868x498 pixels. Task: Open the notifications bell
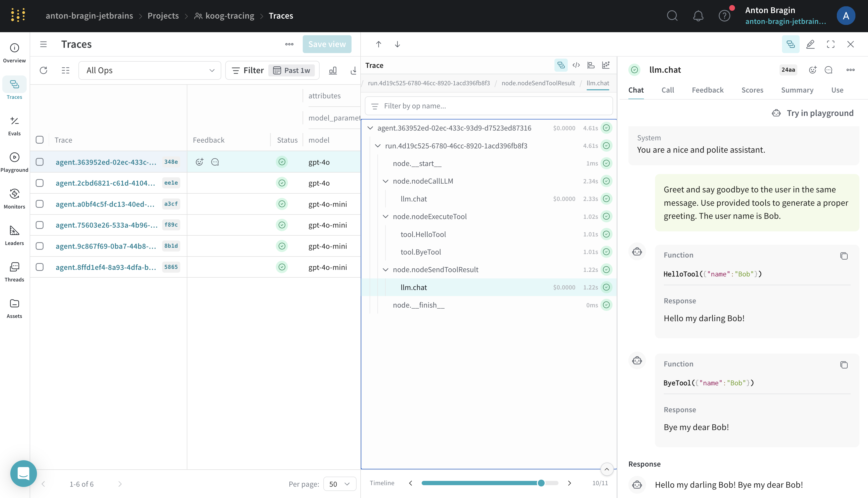698,16
